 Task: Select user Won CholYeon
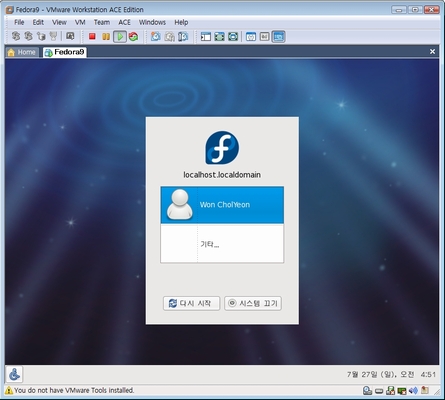click(222, 205)
